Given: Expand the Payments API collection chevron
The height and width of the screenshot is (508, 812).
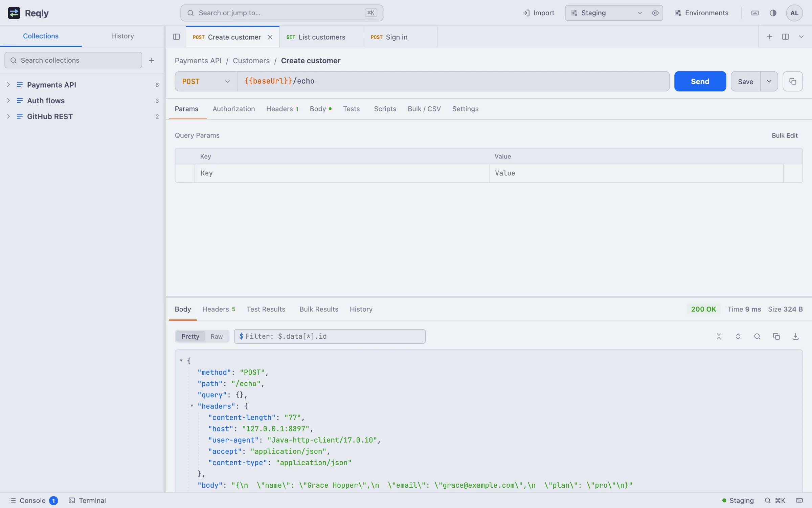Looking at the screenshot, I should click(8, 85).
